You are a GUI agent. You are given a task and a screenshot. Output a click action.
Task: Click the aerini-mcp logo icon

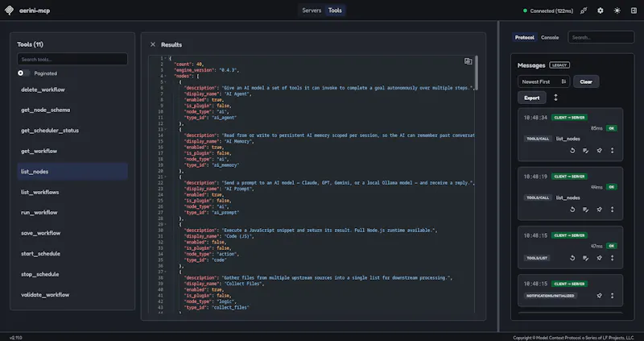coord(9,10)
